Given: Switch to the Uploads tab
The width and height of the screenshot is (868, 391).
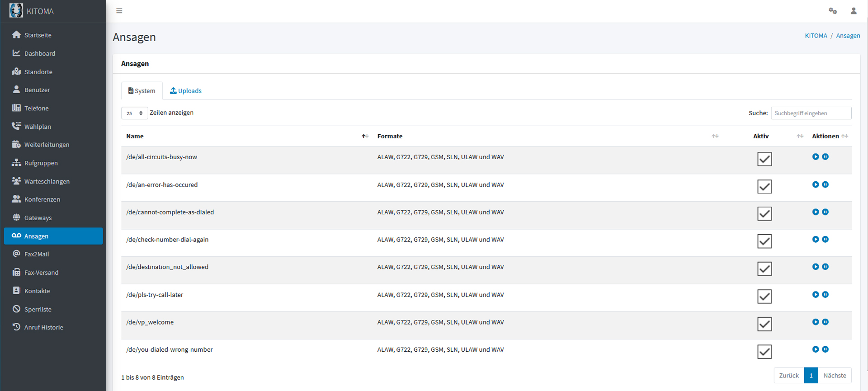Looking at the screenshot, I should (x=186, y=91).
